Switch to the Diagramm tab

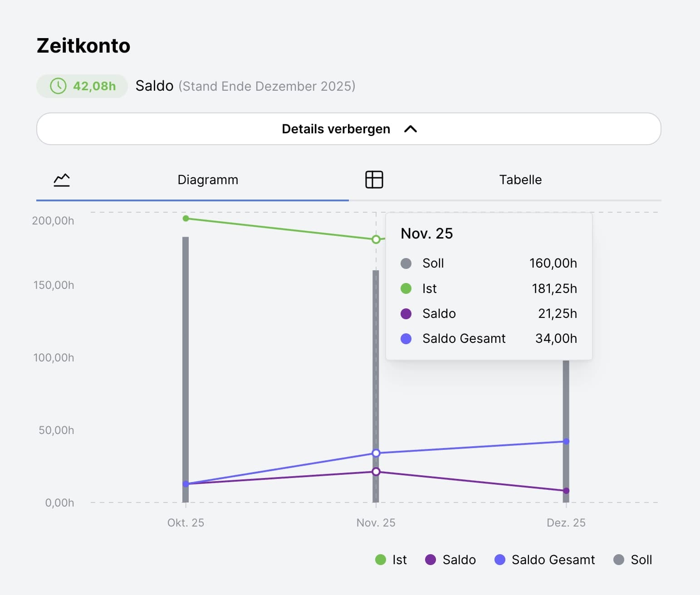click(x=192, y=180)
